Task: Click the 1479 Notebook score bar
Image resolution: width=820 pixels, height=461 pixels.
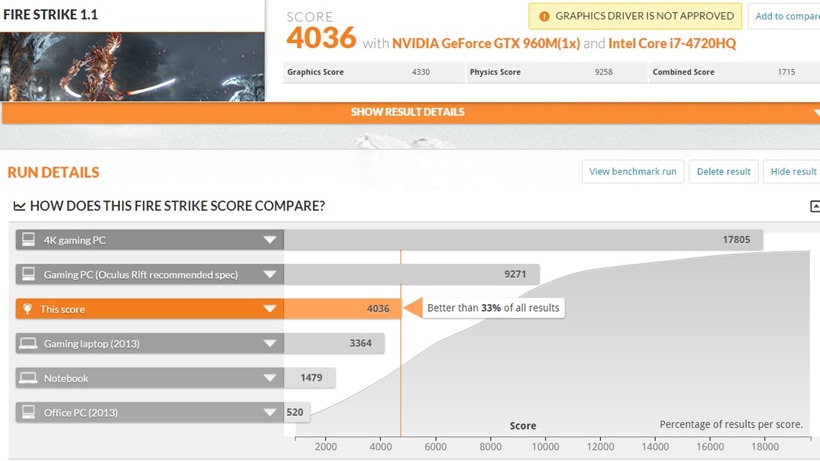Action: click(310, 378)
